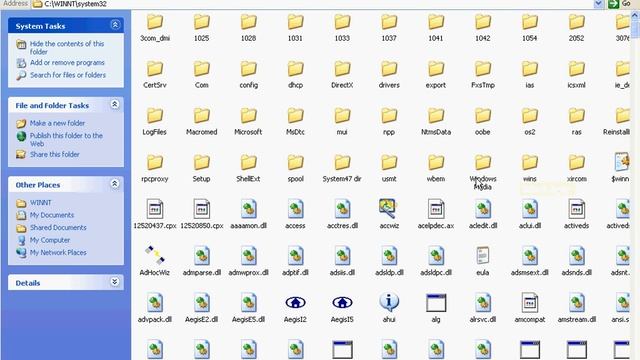
Task: Open the wbem folder
Action: [436, 162]
